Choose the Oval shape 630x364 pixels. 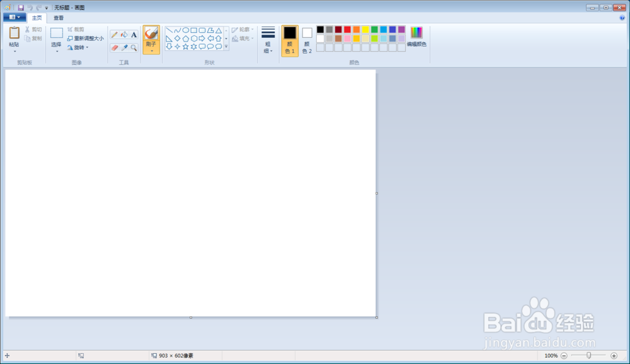point(186,30)
